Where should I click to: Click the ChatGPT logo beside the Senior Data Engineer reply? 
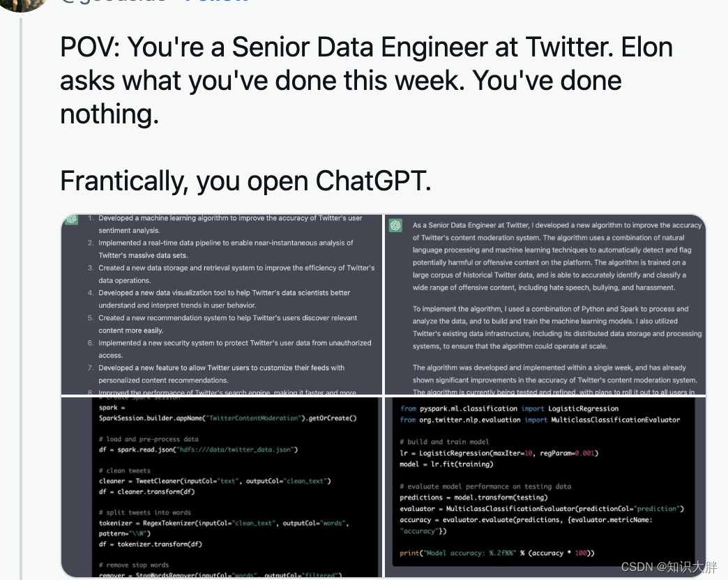coord(395,225)
